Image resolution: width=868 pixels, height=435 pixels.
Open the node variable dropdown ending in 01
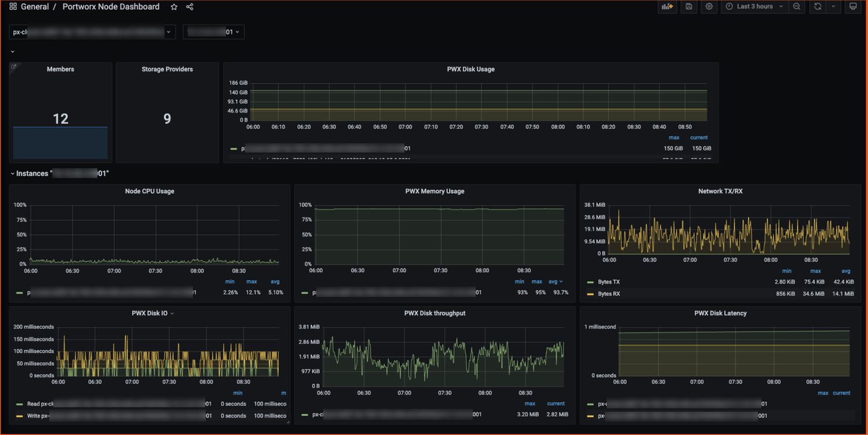click(213, 32)
